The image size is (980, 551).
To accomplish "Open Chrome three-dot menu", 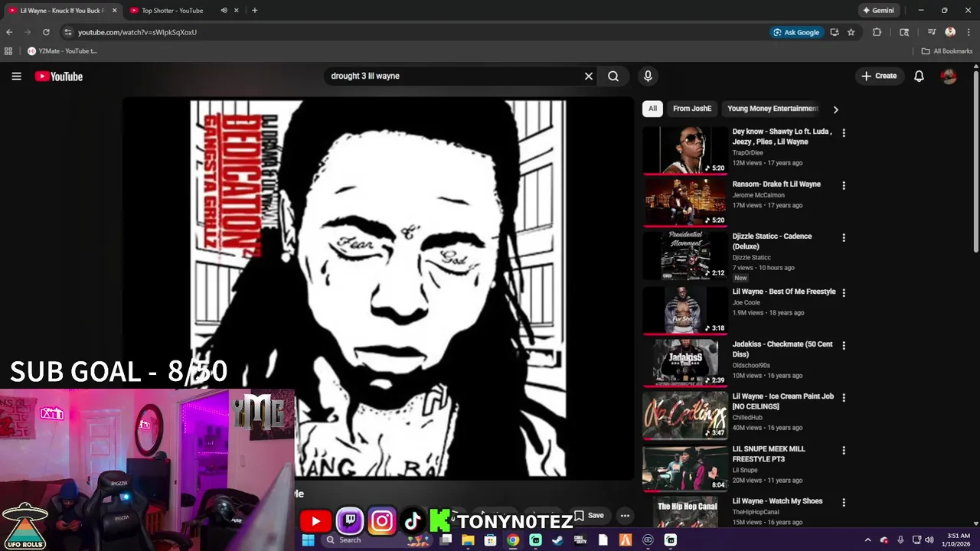I will (969, 32).
